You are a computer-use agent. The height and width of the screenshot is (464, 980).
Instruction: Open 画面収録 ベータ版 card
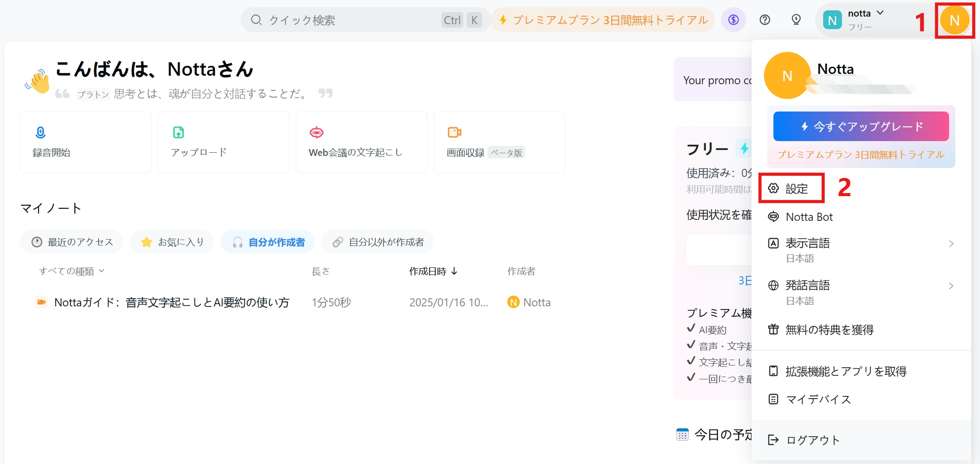tap(500, 142)
